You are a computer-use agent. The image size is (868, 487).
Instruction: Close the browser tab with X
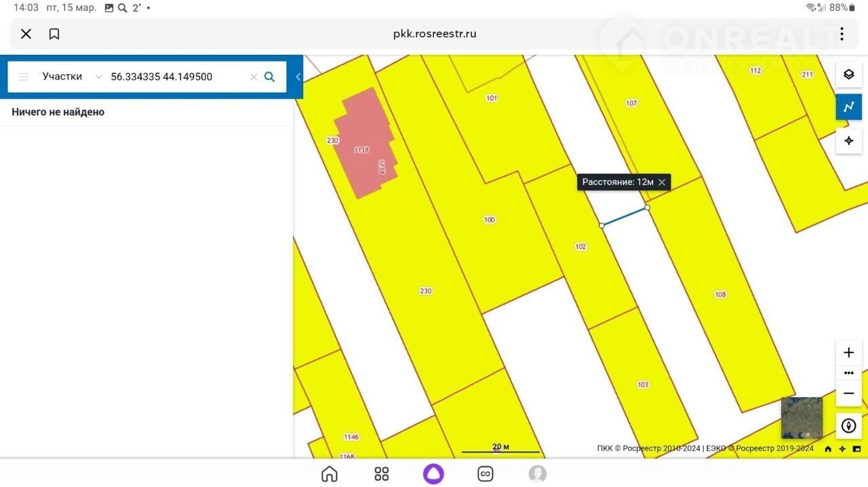click(26, 34)
